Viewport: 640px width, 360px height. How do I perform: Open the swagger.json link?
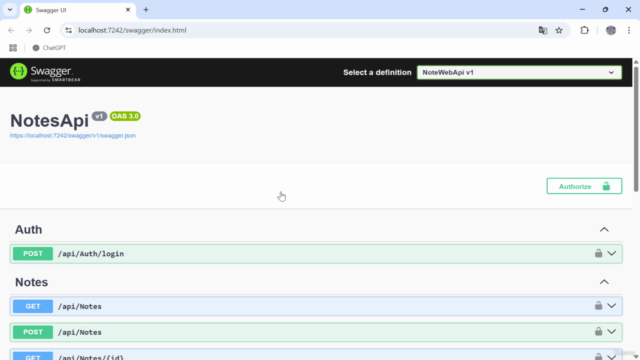point(73,136)
